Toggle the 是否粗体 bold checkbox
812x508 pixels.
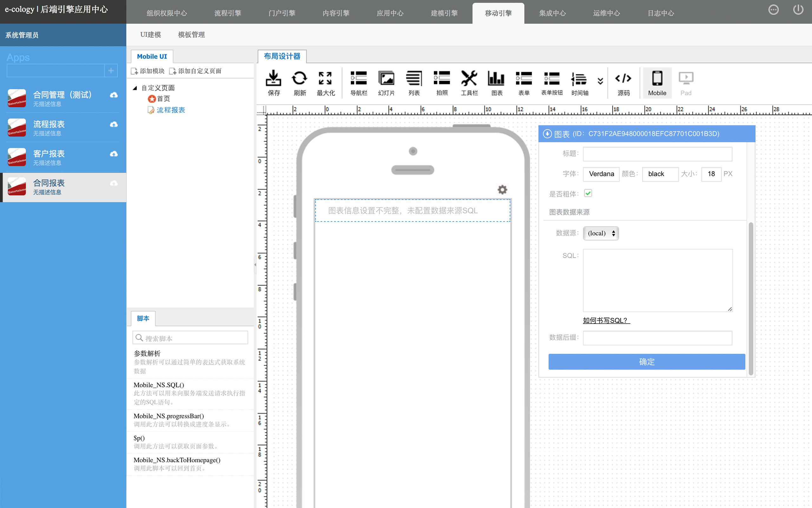click(588, 193)
